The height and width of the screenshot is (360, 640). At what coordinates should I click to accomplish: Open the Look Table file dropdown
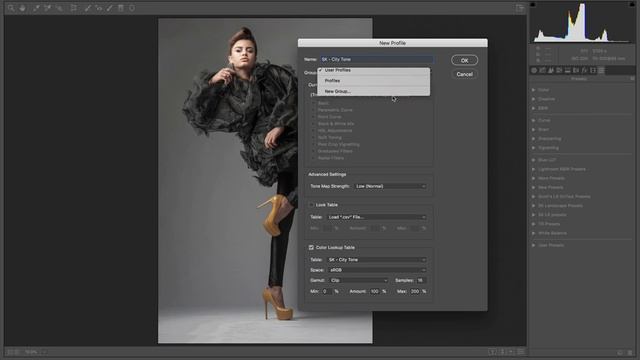click(376, 217)
